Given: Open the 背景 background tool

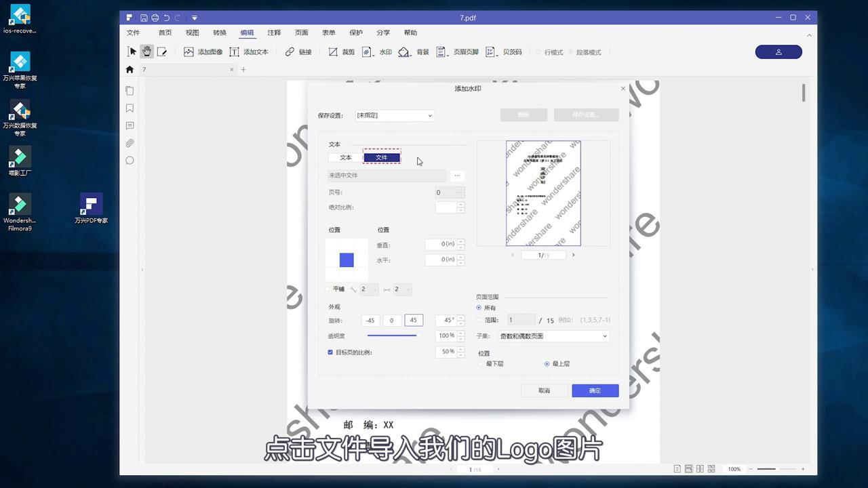Looking at the screenshot, I should pos(414,52).
